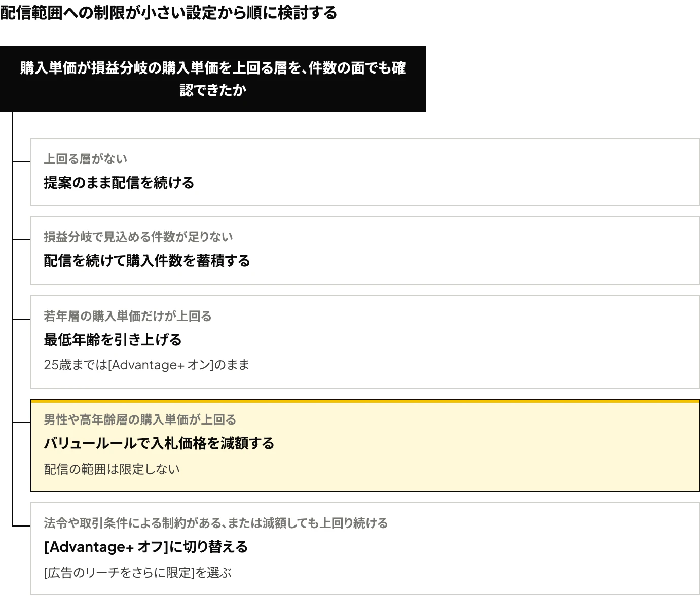Click the condition "男性や高年齢層の購入単価が上回る"
Image resolution: width=700 pixels, height=596 pixels.
pyautogui.click(x=140, y=419)
